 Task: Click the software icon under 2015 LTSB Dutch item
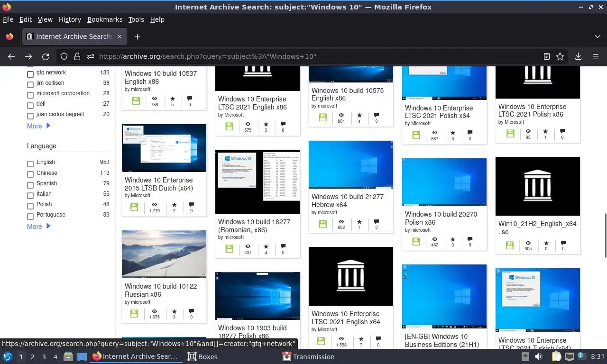(134, 207)
